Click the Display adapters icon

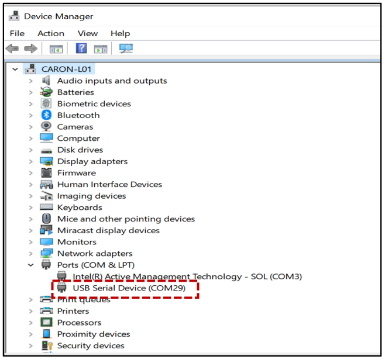[46, 161]
